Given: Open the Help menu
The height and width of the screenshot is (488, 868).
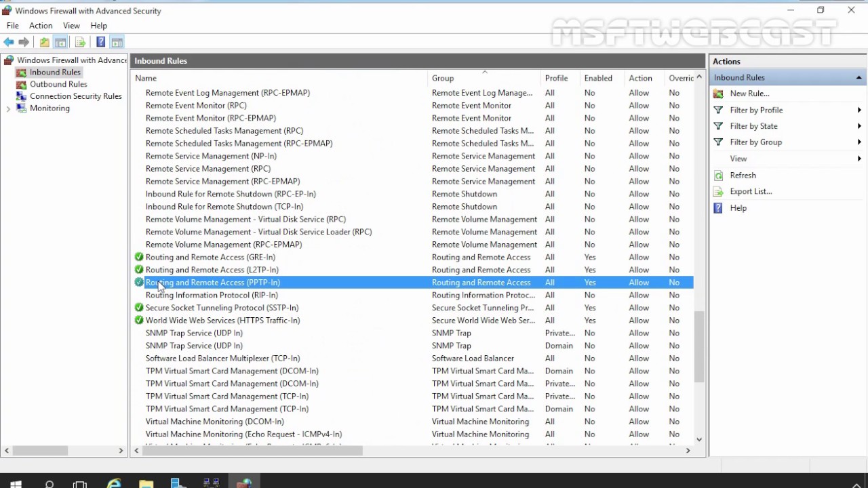Looking at the screenshot, I should pos(99,26).
